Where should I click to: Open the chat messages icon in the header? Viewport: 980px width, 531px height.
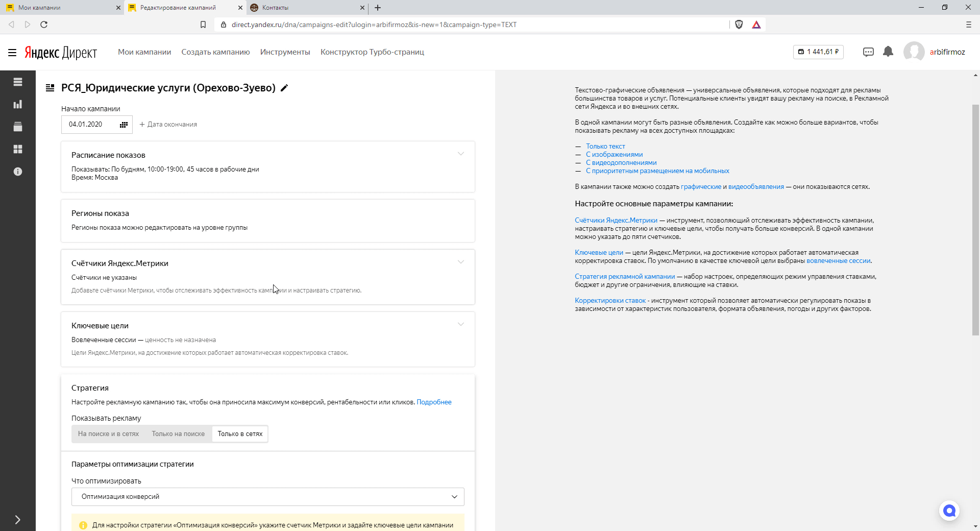coord(868,52)
